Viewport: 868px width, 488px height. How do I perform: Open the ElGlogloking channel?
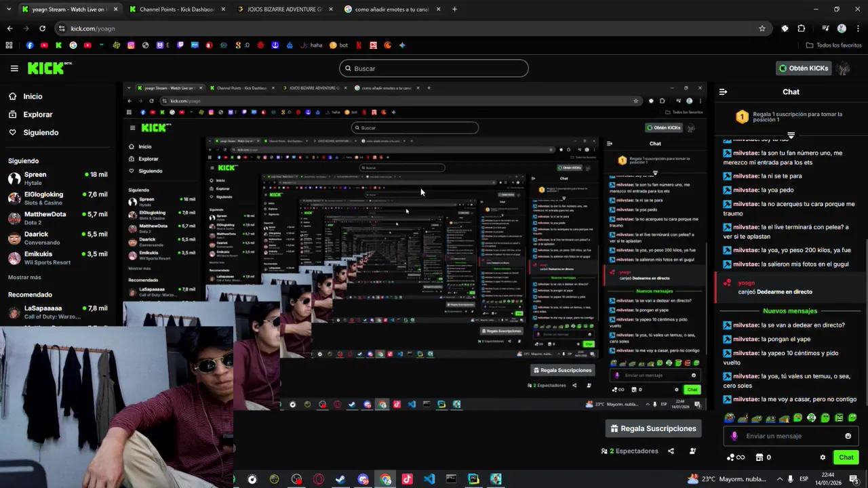pos(58,198)
